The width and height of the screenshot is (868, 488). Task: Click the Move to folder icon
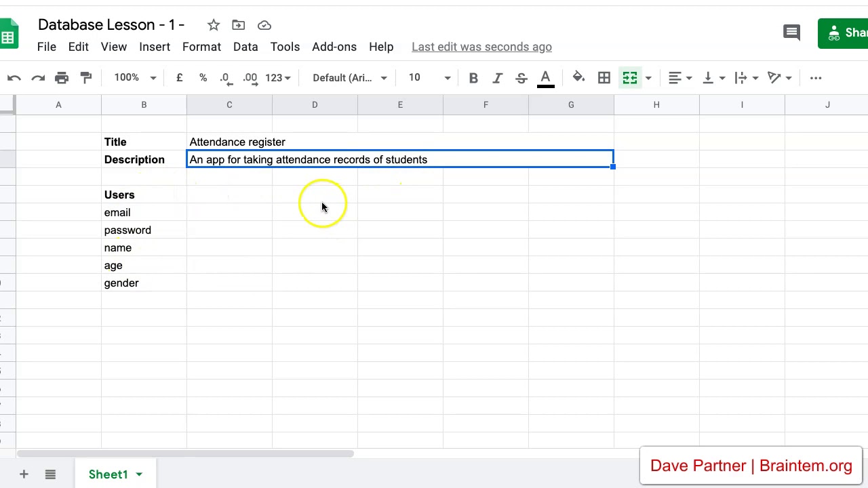pyautogui.click(x=238, y=25)
